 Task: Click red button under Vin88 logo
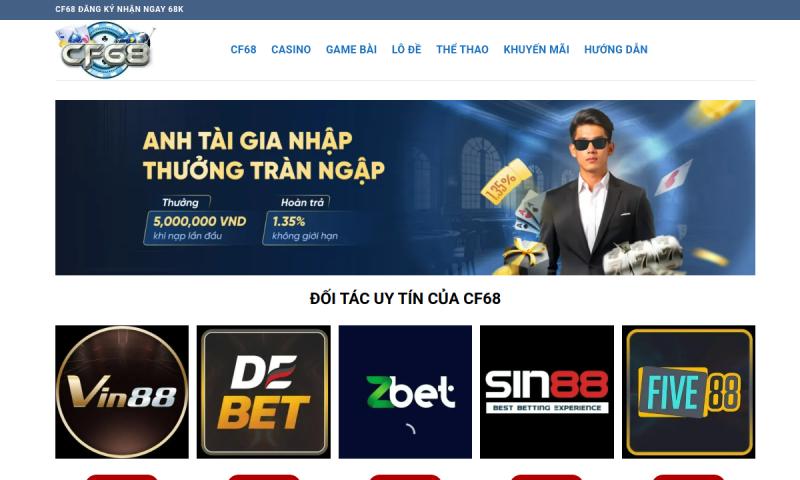122,477
